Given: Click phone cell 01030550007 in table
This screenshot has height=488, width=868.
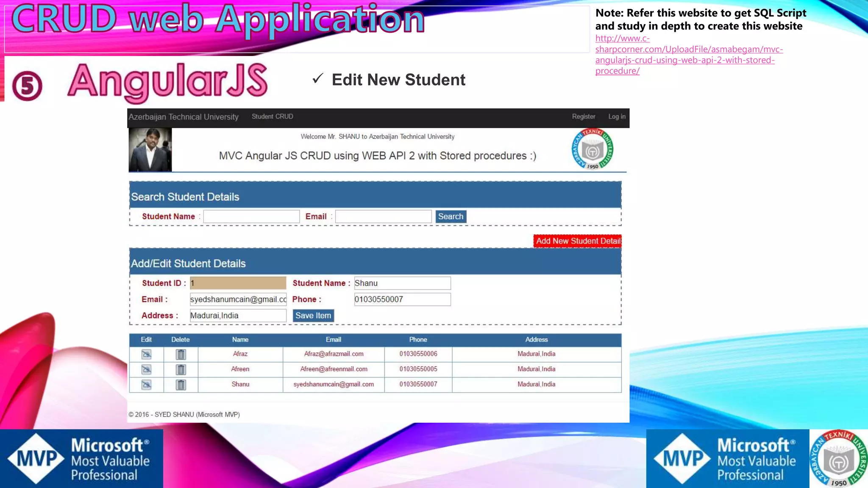Looking at the screenshot, I should tap(418, 384).
